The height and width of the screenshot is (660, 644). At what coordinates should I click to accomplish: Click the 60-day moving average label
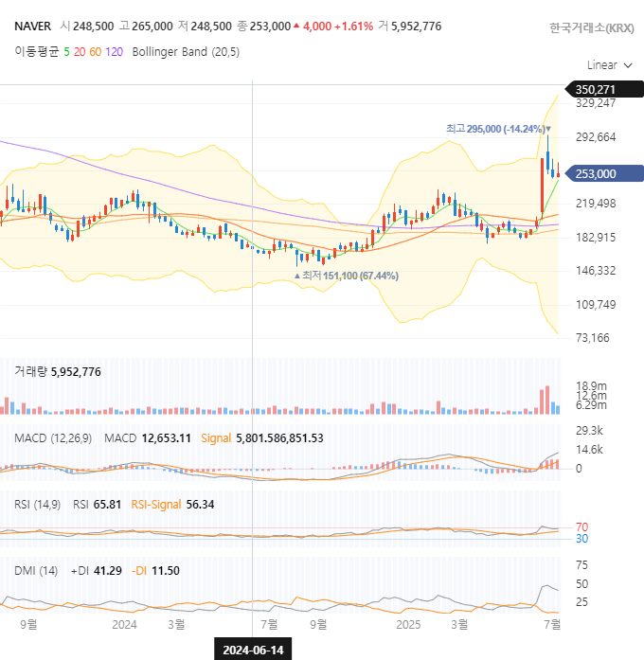(95, 52)
